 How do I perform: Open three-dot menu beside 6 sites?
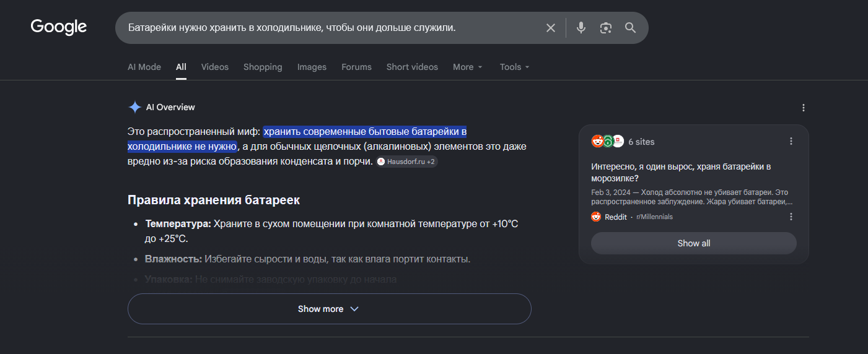[x=791, y=141]
